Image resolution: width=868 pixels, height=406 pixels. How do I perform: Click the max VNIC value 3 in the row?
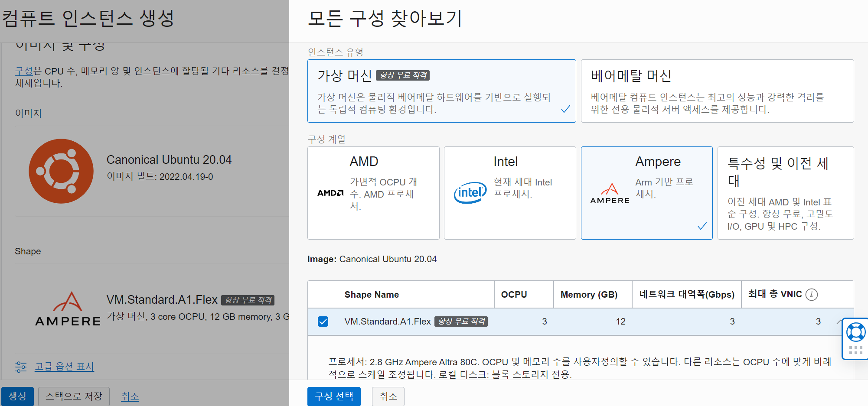(818, 322)
